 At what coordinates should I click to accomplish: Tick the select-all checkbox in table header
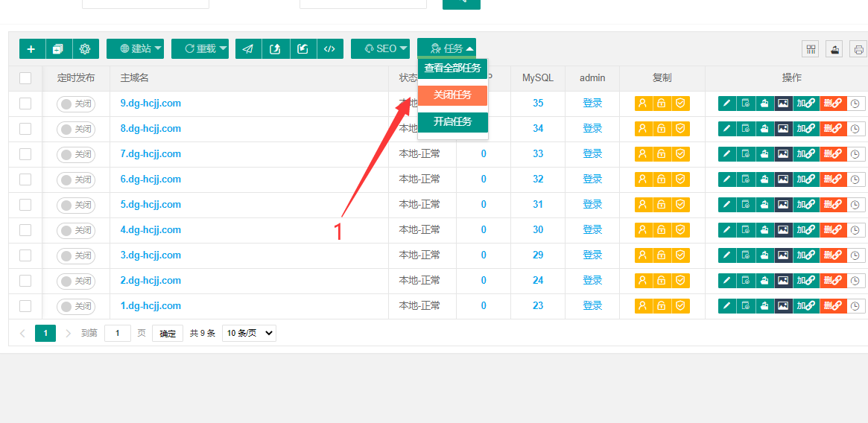[25, 78]
